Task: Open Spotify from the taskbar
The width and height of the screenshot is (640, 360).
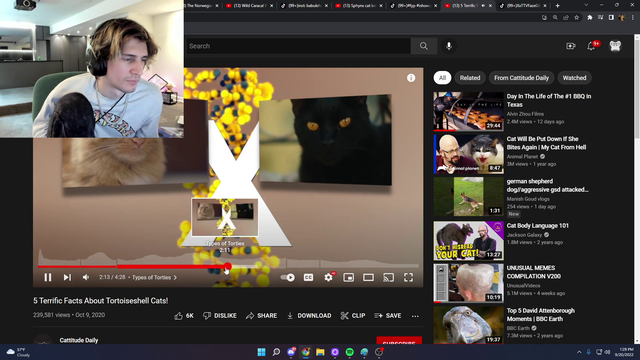Action: [x=349, y=352]
